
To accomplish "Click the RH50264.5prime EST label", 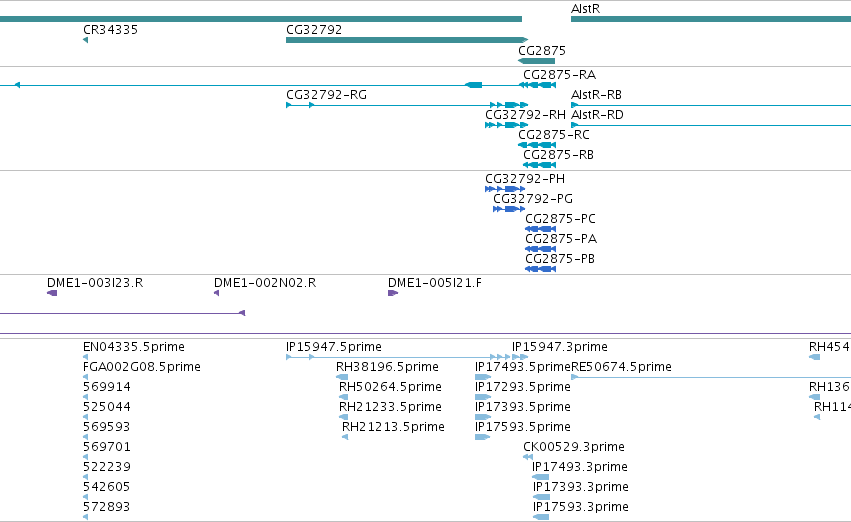I will pos(390,387).
